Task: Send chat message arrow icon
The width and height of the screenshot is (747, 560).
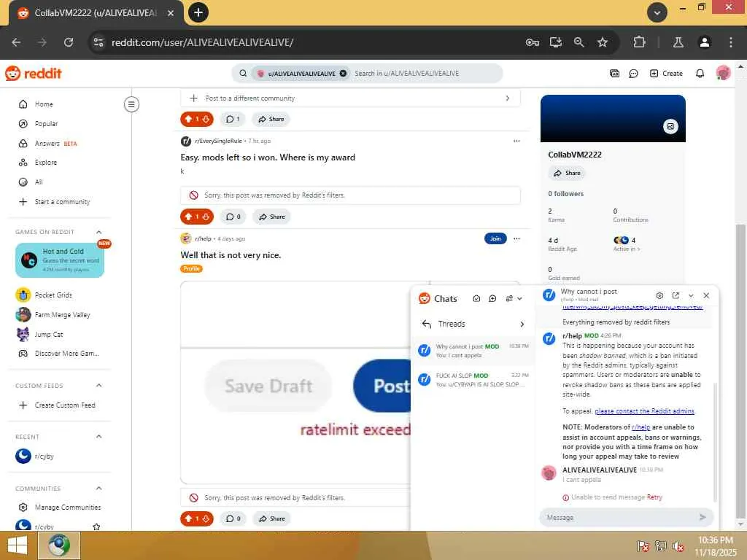Action: coord(703,517)
